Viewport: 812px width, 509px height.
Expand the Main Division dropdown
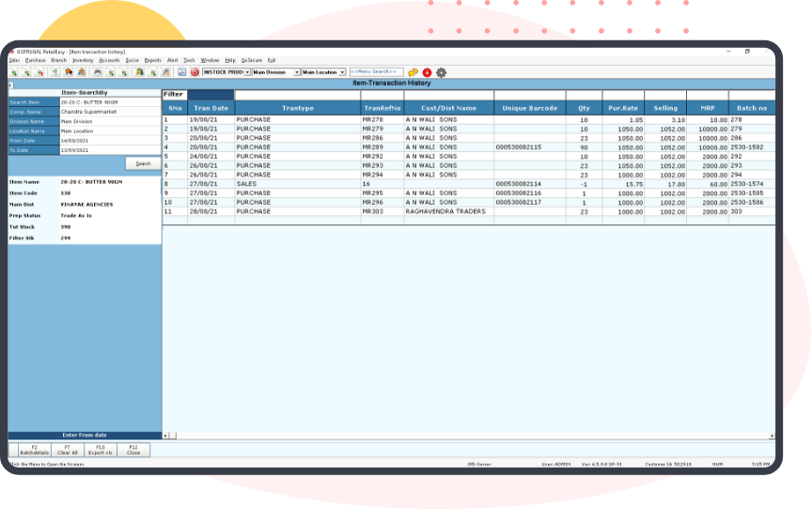297,72
